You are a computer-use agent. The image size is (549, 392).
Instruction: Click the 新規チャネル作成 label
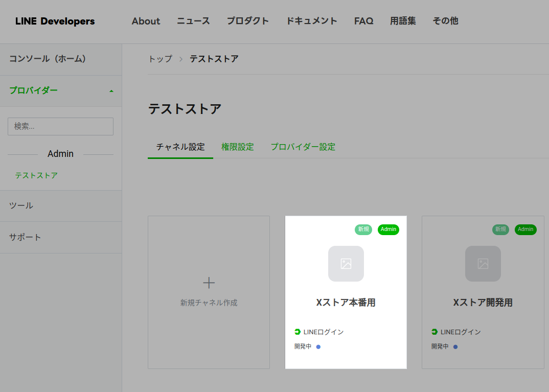(x=209, y=303)
